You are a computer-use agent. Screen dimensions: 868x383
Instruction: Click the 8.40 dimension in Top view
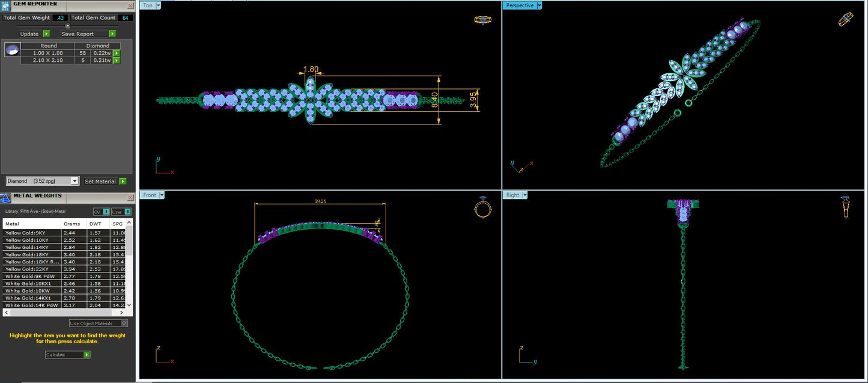pyautogui.click(x=436, y=100)
